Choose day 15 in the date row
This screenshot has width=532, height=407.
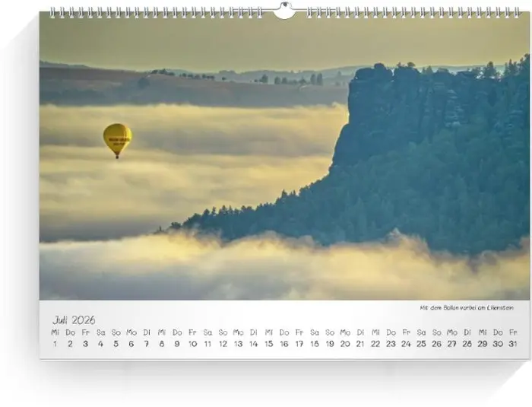coord(268,344)
